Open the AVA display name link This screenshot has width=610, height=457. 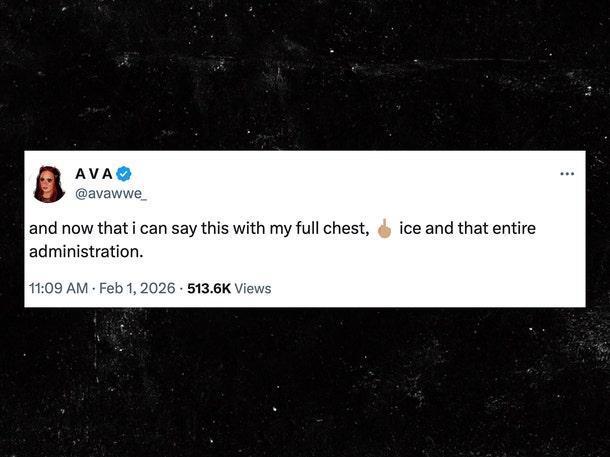94,173
